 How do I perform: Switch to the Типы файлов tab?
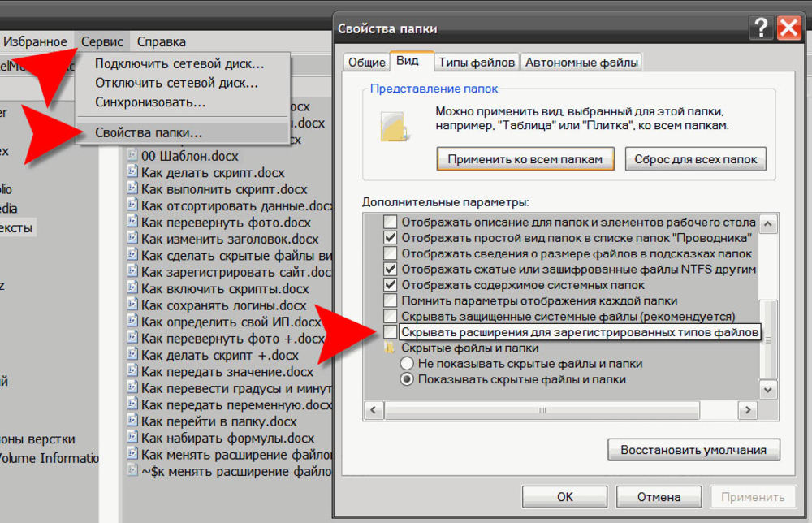coord(476,62)
